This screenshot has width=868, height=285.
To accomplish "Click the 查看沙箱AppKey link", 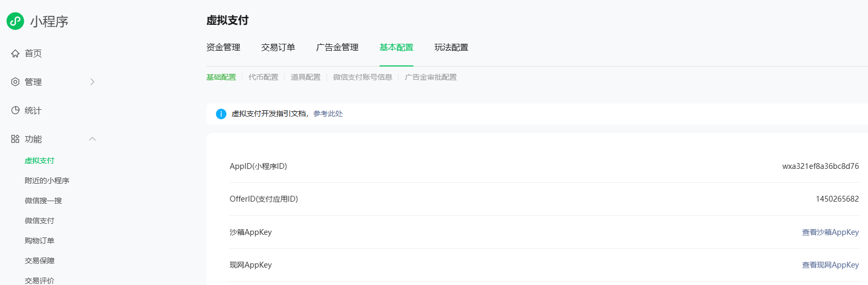I will click(831, 232).
